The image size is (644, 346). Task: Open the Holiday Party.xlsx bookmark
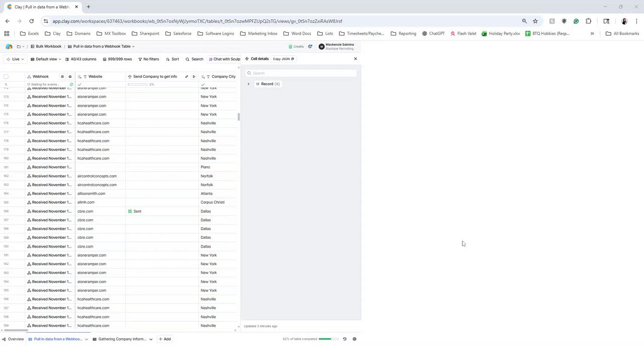point(501,34)
